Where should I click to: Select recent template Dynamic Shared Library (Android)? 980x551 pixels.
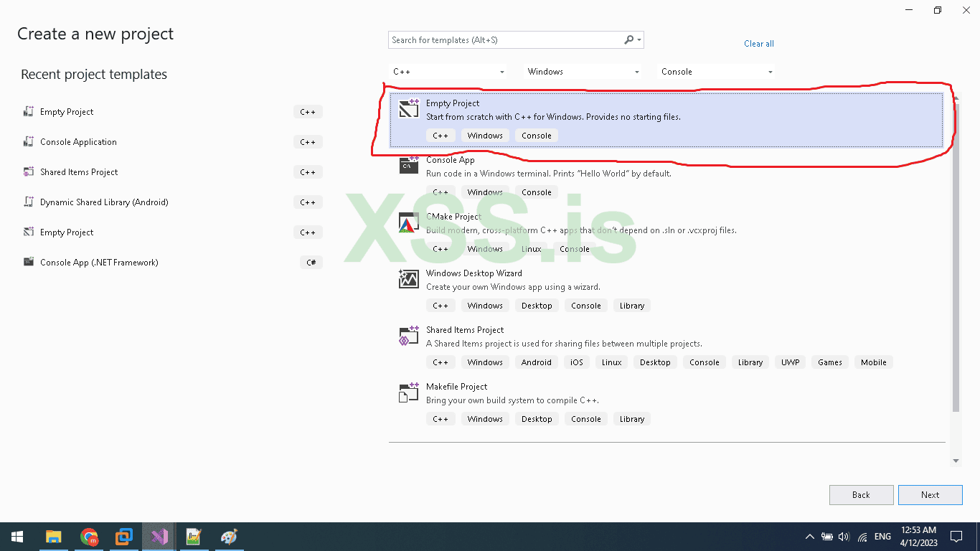(x=104, y=202)
